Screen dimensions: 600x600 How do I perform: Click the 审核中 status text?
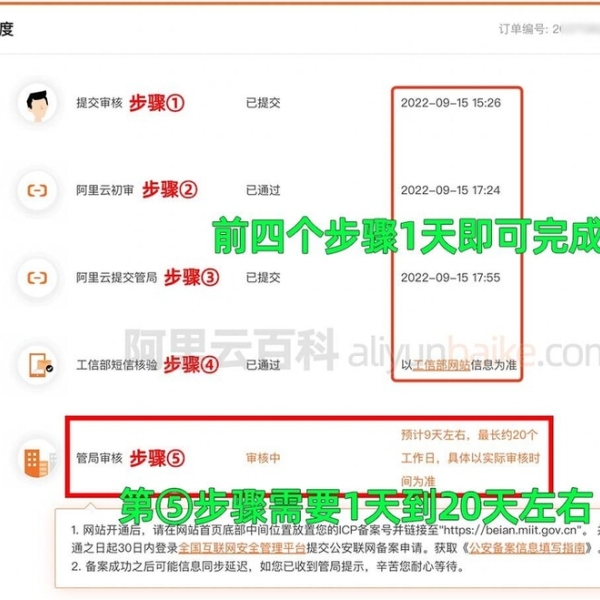(x=263, y=458)
